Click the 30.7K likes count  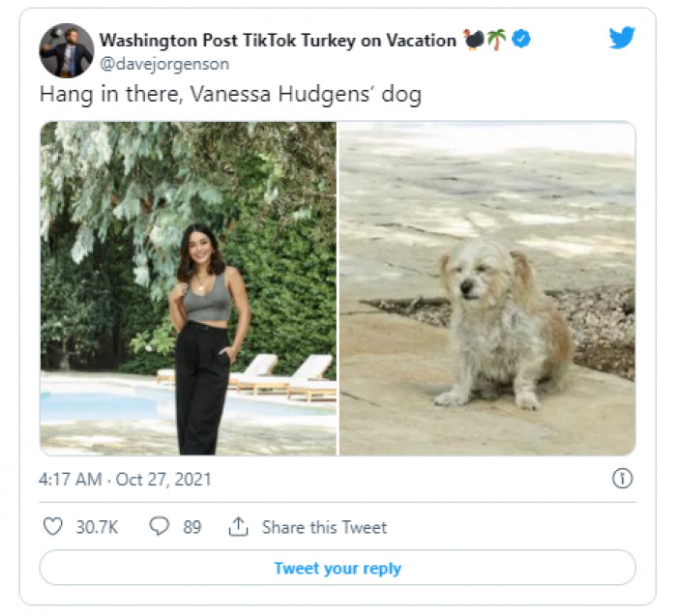coord(98,527)
